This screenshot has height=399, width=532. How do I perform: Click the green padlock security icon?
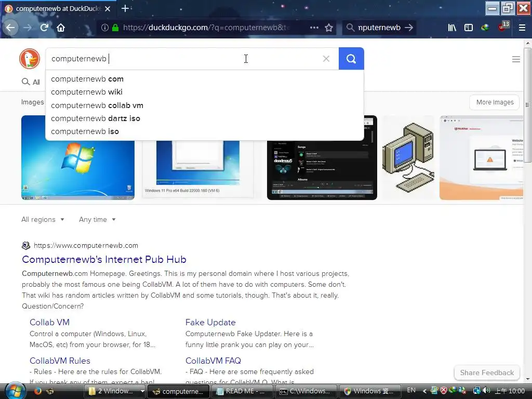[x=115, y=28]
